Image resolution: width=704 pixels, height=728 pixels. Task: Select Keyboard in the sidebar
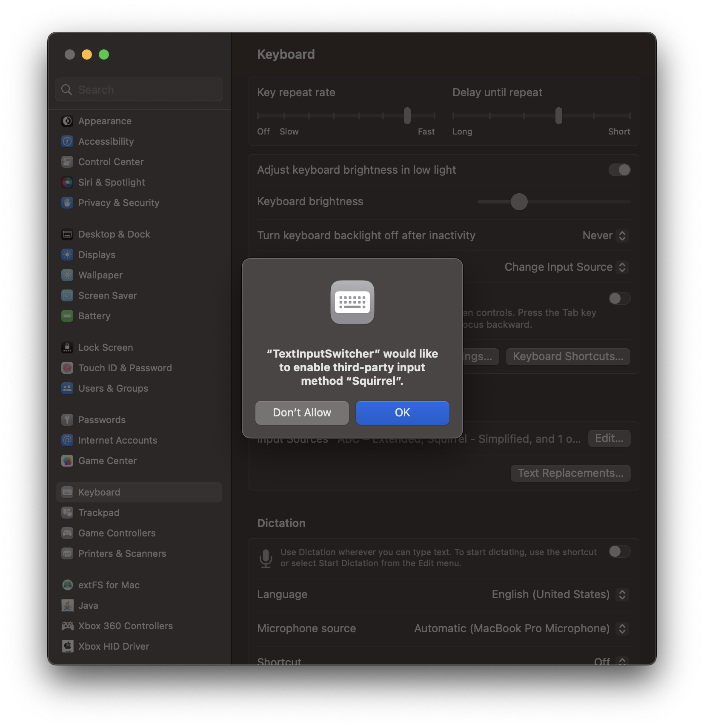click(139, 493)
